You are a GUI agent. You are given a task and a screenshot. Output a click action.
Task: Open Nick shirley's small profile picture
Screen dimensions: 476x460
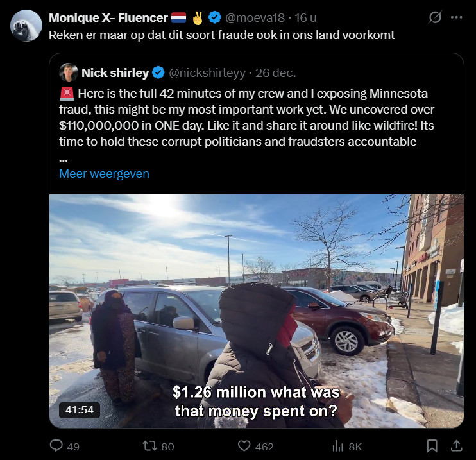coord(69,72)
